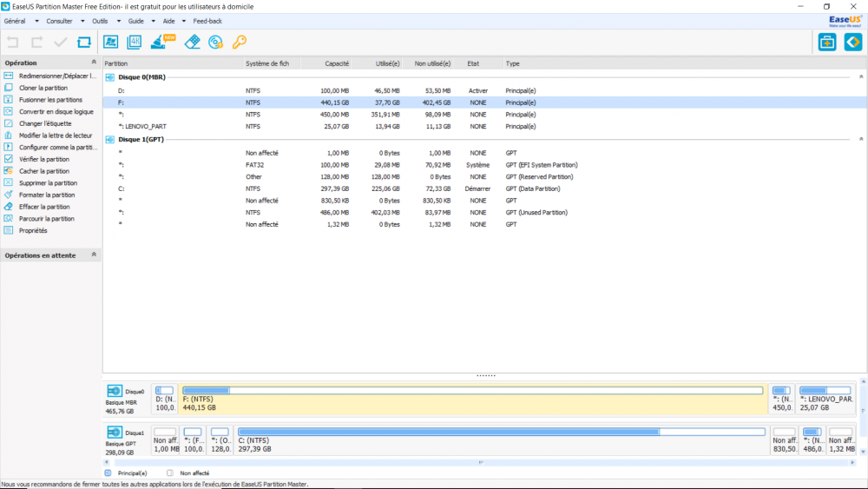Open the Général menu
The width and height of the screenshot is (868, 489).
click(x=15, y=20)
